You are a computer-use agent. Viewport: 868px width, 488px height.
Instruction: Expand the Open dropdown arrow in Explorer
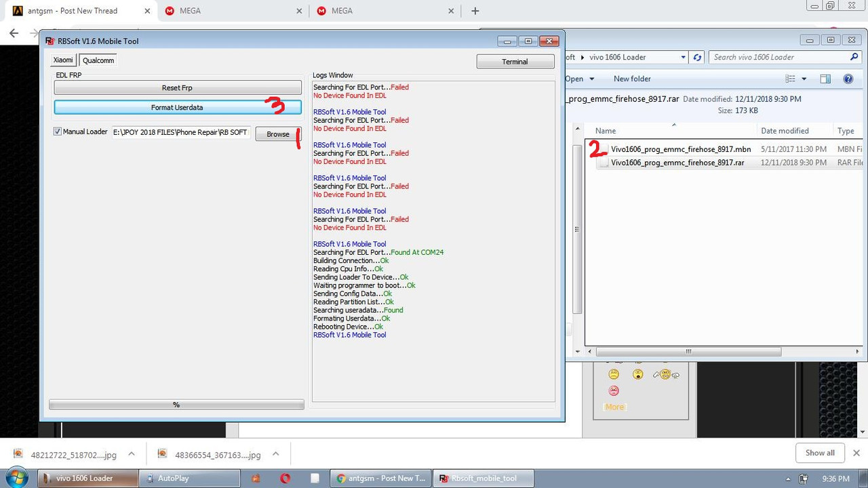[x=592, y=79]
